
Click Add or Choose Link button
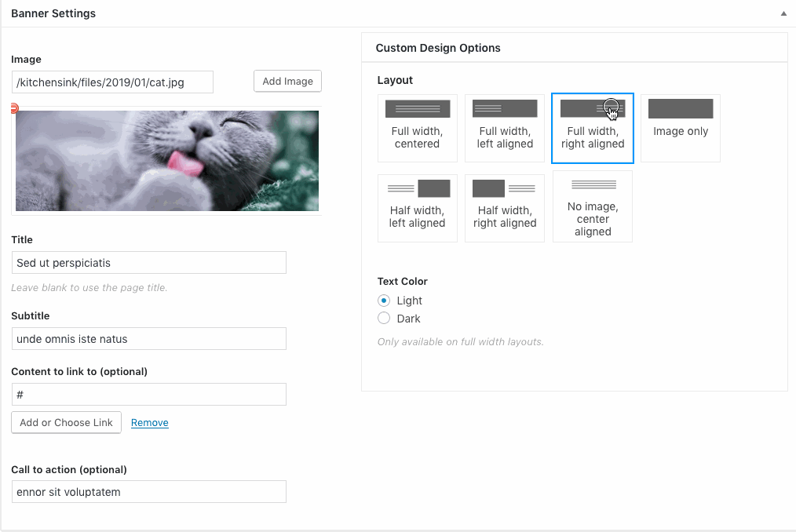pos(67,422)
